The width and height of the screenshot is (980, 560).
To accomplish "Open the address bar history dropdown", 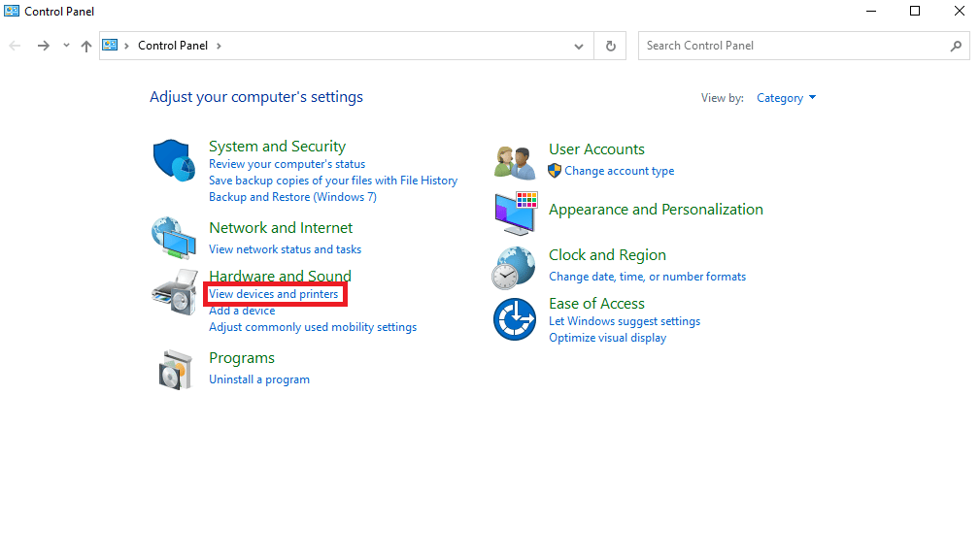I will point(579,46).
